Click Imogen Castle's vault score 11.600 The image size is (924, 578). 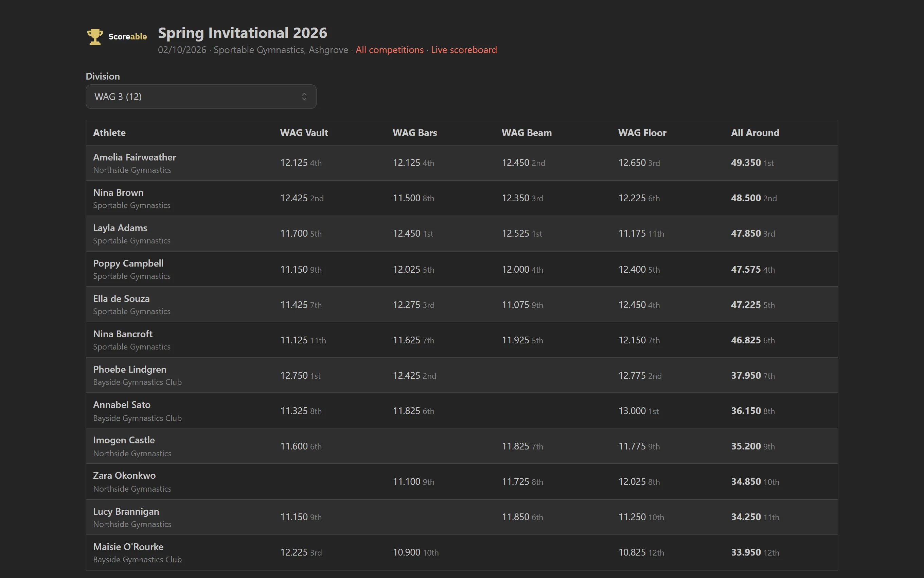point(294,446)
